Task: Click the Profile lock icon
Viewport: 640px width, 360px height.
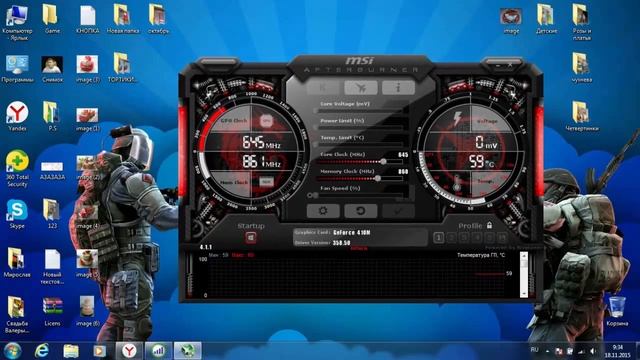Action: pyautogui.click(x=489, y=225)
